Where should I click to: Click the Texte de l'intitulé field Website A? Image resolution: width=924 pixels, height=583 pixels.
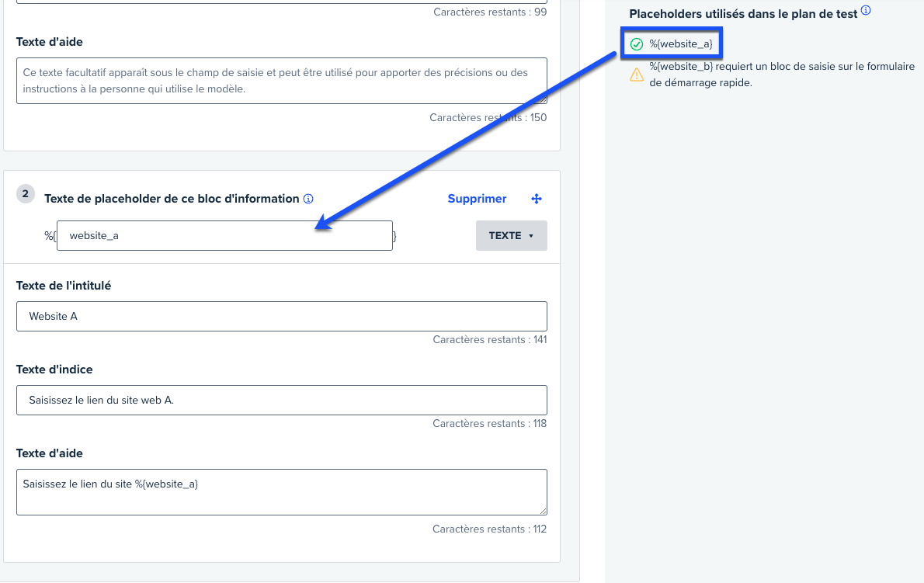[282, 316]
